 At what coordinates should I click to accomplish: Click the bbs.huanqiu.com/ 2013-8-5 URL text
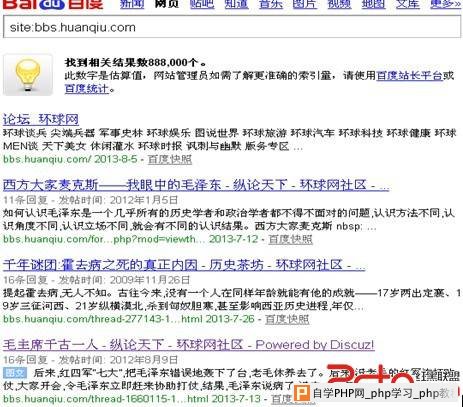(x=70, y=159)
